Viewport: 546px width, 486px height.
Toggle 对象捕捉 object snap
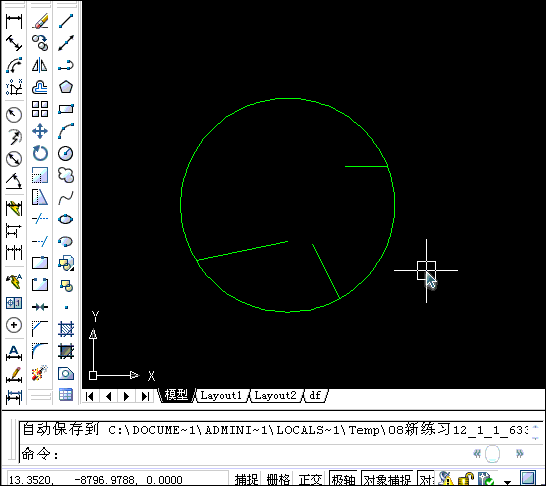click(388, 479)
